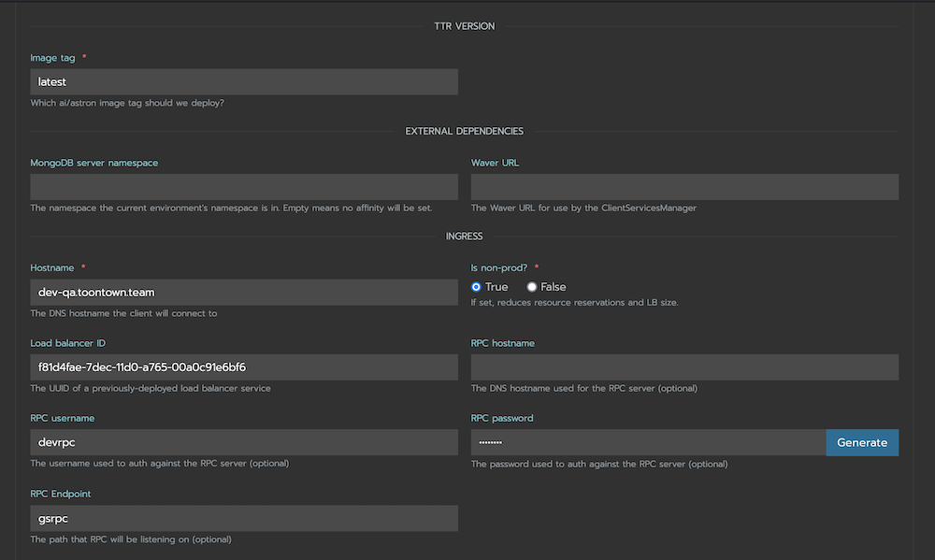Click the RPC Endpoint label text
This screenshot has height=560, width=935.
pyautogui.click(x=60, y=494)
